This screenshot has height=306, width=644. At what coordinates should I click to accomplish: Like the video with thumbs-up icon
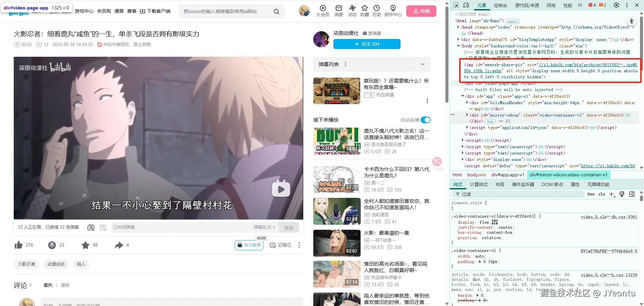[19, 245]
